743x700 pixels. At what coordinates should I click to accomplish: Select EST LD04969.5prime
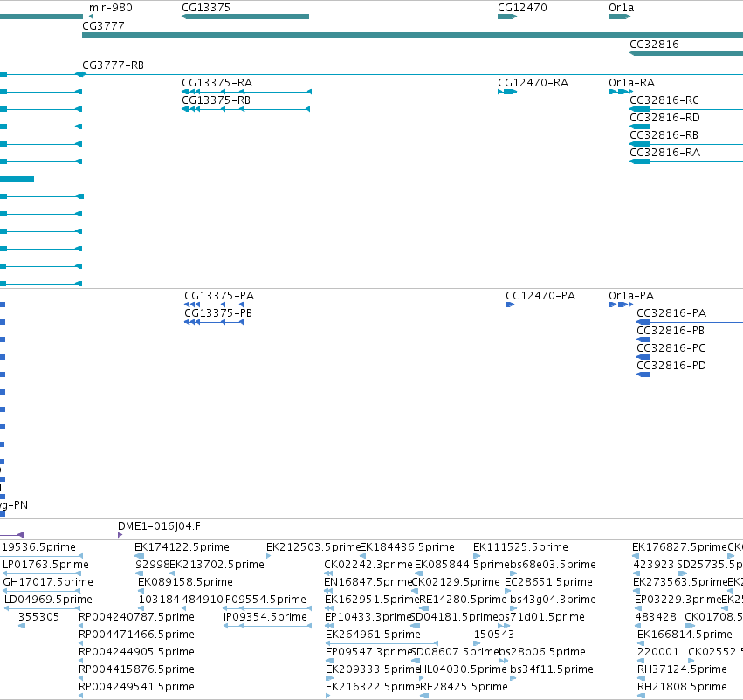click(48, 600)
